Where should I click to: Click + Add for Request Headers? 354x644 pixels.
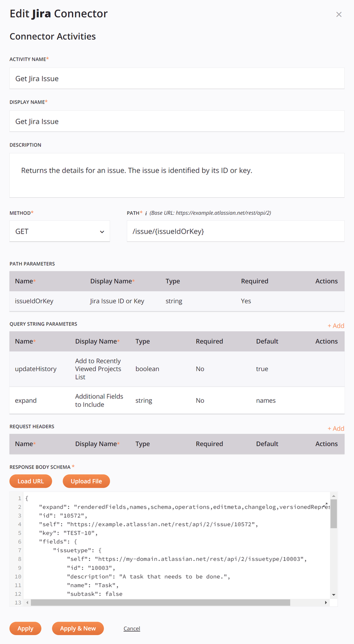pyautogui.click(x=336, y=428)
